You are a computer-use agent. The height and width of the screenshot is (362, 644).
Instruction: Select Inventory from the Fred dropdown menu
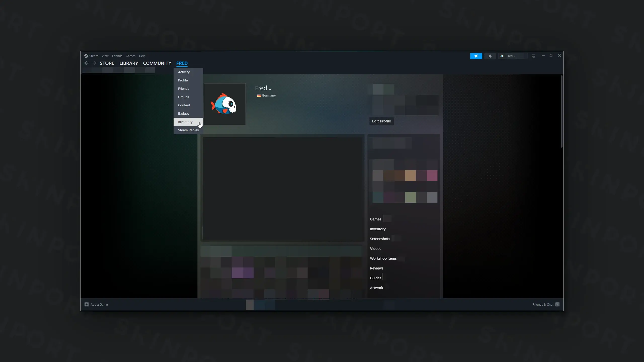(185, 122)
